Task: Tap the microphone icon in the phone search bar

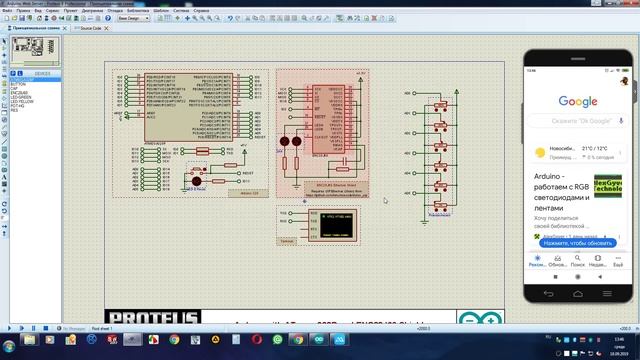Action: point(621,121)
